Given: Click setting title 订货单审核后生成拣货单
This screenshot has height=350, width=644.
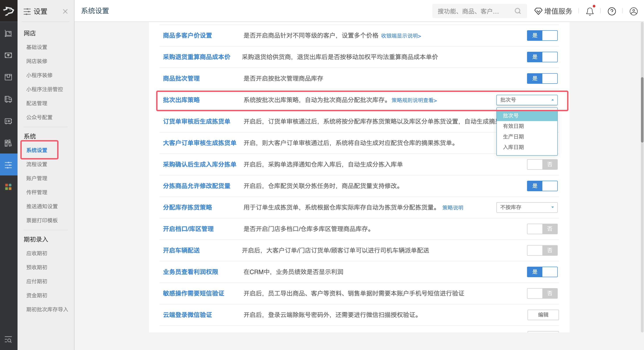Looking at the screenshot, I should click(196, 121).
